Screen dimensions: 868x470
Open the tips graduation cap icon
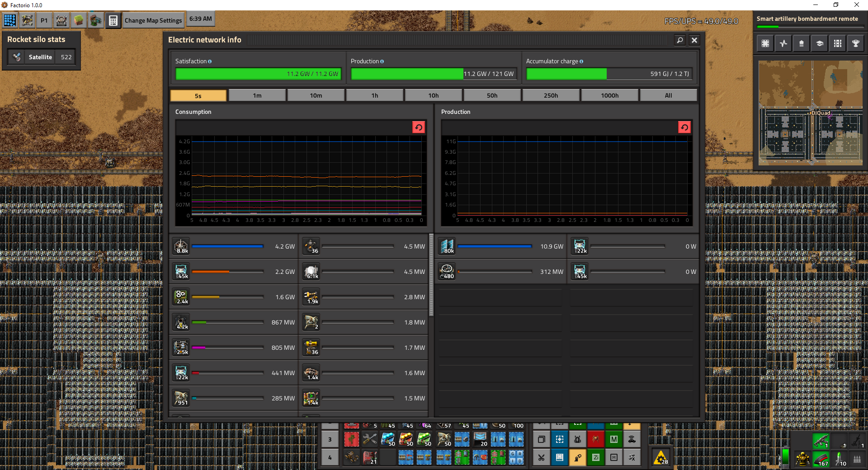(x=820, y=43)
